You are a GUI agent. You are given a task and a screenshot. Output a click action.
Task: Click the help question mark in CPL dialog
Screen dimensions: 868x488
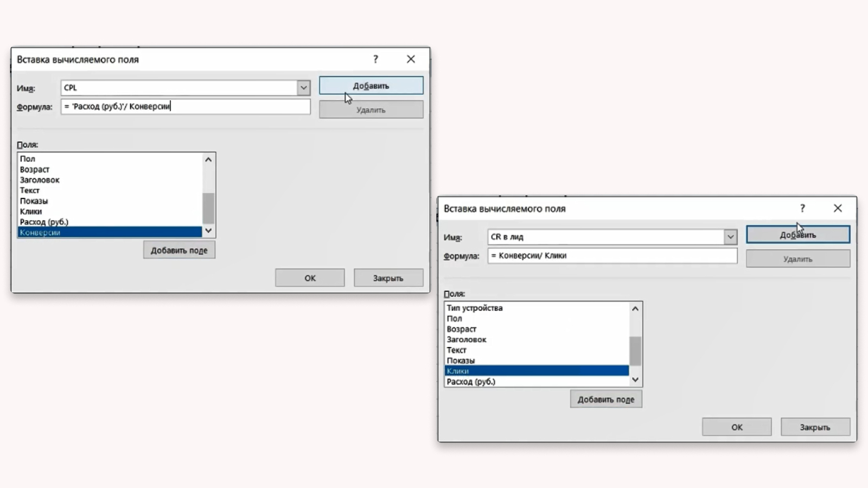375,59
